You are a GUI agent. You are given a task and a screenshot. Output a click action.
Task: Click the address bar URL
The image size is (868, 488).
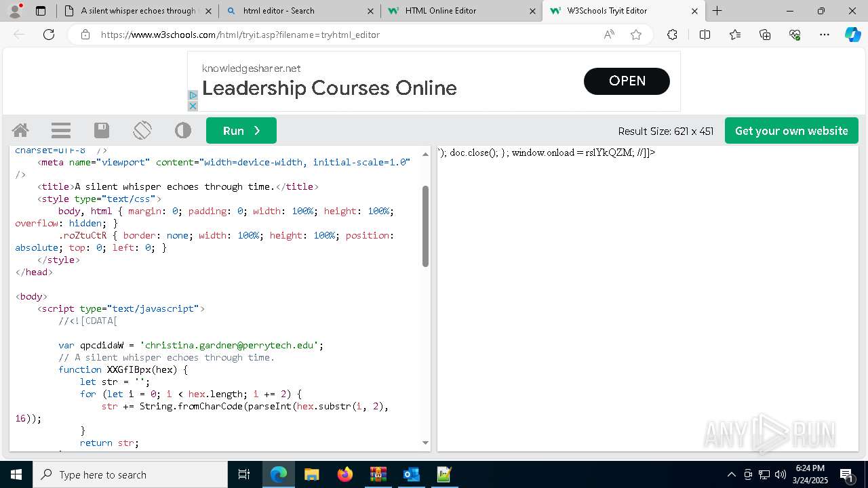[x=240, y=35]
